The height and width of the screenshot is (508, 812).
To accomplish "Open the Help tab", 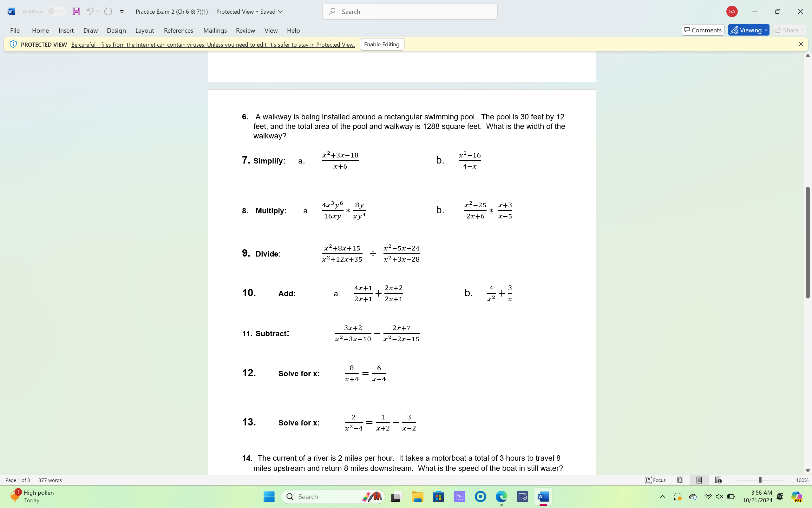I will point(293,30).
